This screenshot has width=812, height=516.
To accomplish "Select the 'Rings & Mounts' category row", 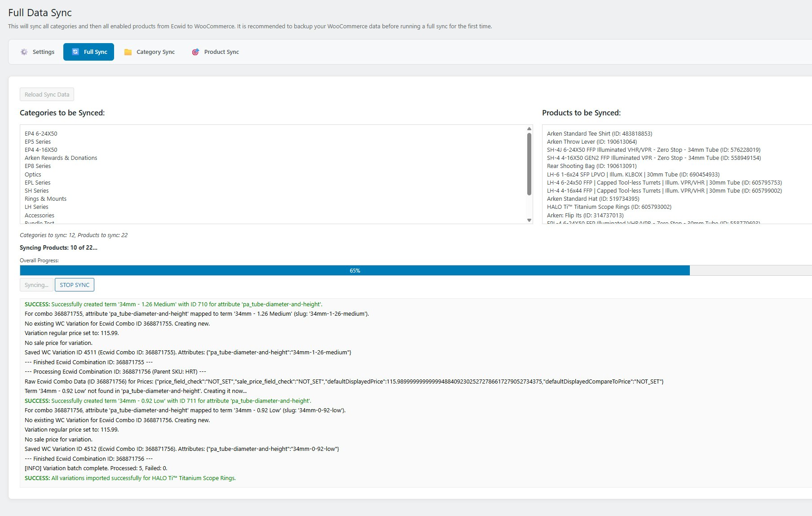I will (45, 198).
